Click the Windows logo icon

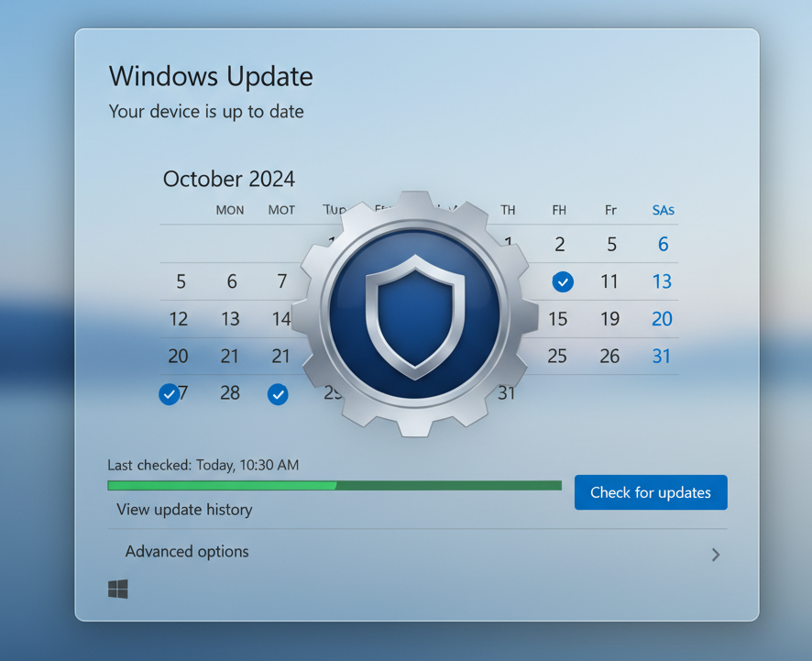pos(118,589)
